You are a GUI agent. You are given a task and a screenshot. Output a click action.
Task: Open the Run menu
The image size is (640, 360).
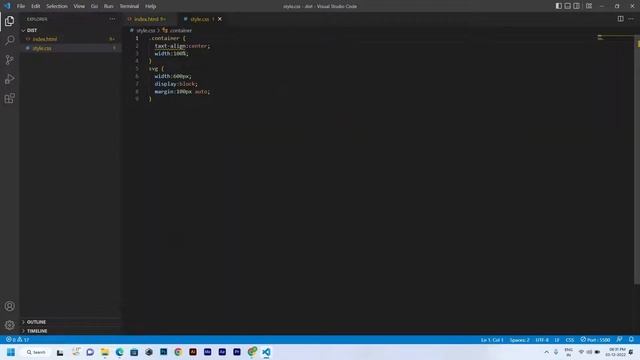[109, 6]
